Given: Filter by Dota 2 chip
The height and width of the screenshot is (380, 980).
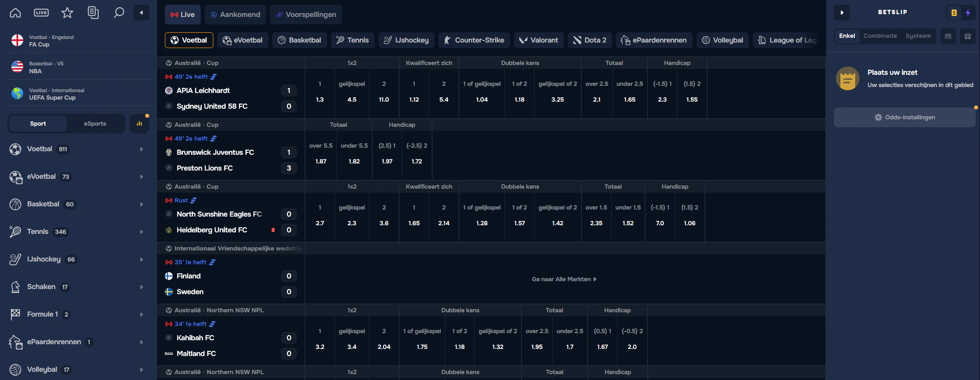Looking at the screenshot, I should [590, 40].
